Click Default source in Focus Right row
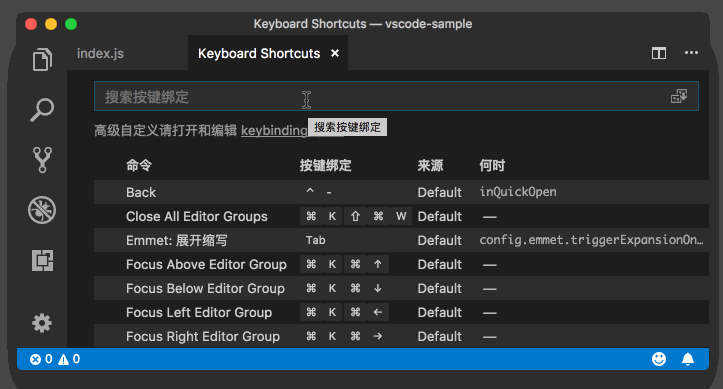This screenshot has height=389, width=723. (439, 336)
